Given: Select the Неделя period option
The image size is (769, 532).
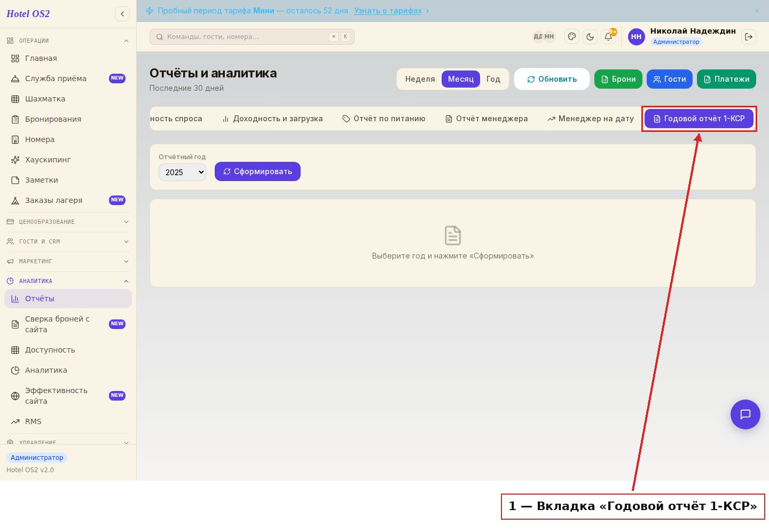Looking at the screenshot, I should [x=420, y=79].
